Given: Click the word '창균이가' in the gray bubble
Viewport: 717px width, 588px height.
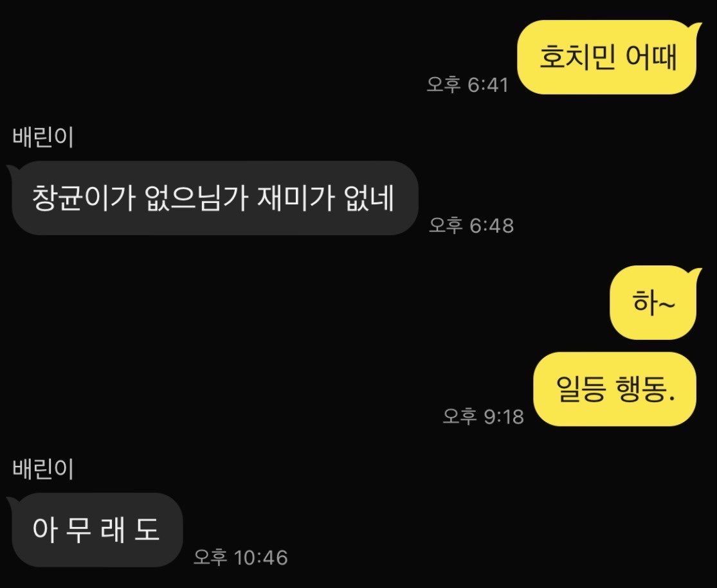Looking at the screenshot, I should pyautogui.click(x=83, y=198).
